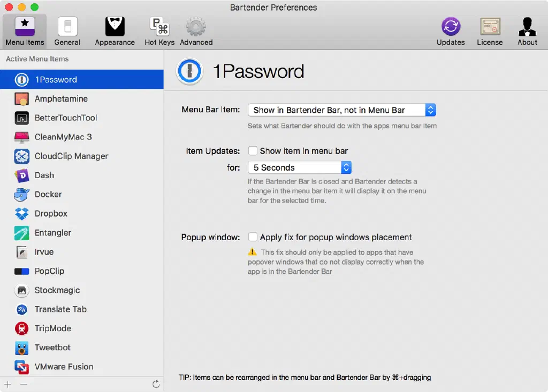Click the plus button to add item
This screenshot has width=548, height=392.
click(x=8, y=384)
